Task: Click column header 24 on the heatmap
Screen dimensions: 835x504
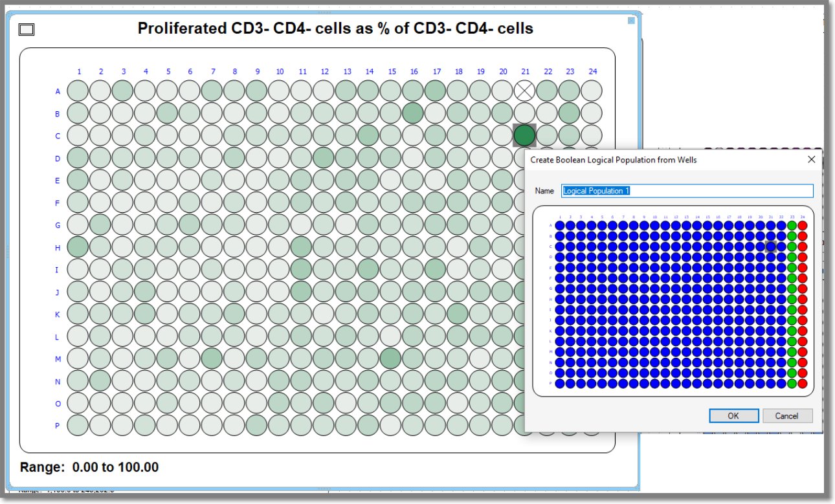Action: (592, 72)
